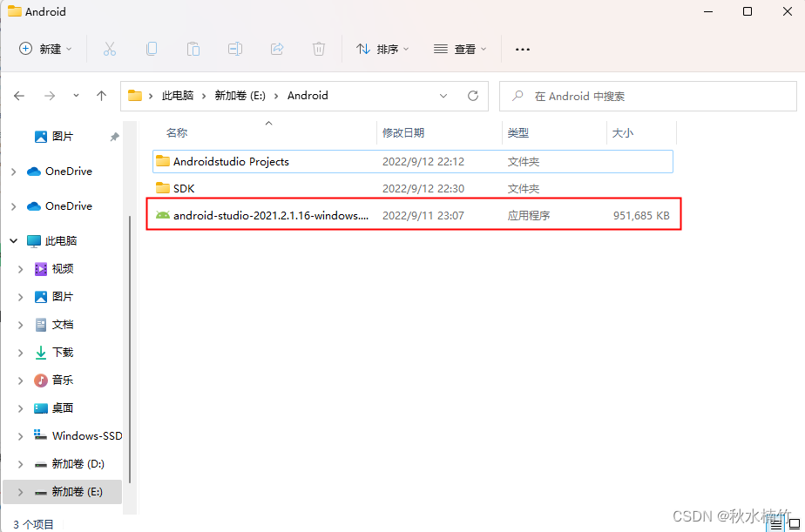Click the search magnifier icon

[517, 96]
